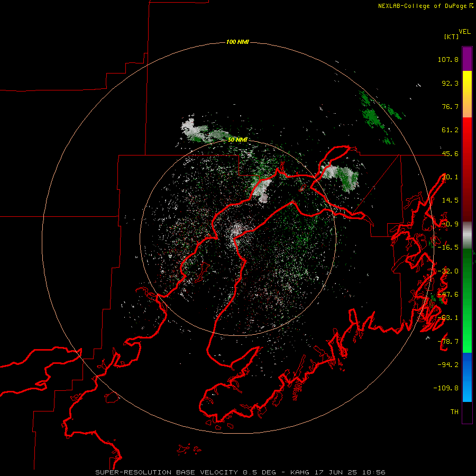476x476 pixels.
Task: Click the -78.7 scale value
Action: (x=448, y=342)
